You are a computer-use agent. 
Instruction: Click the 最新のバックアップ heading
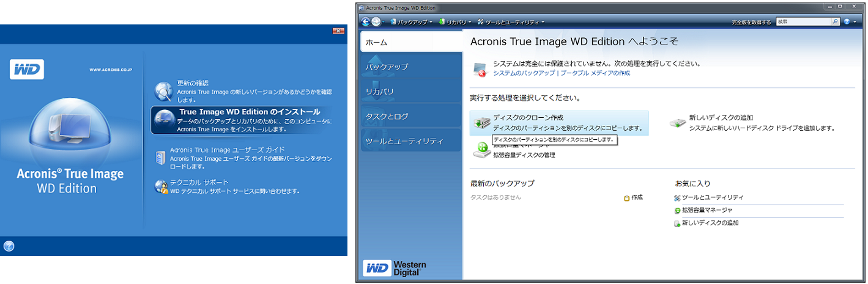coord(502,183)
